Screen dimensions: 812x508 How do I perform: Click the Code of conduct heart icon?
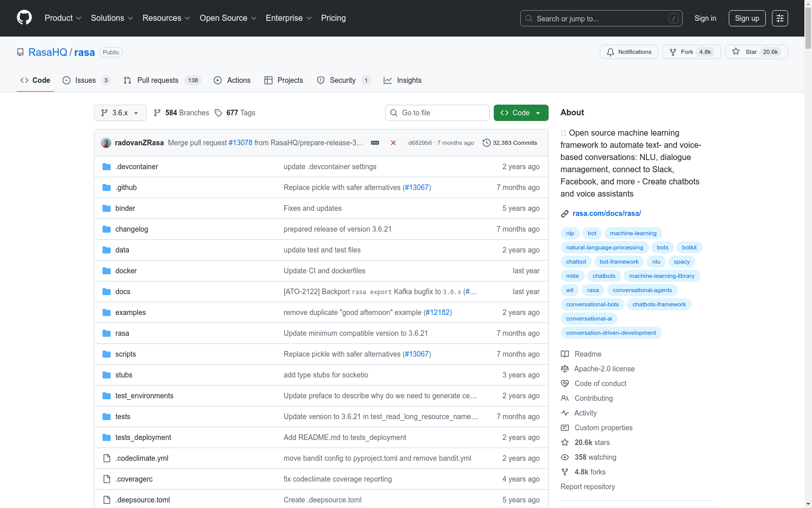point(565,384)
